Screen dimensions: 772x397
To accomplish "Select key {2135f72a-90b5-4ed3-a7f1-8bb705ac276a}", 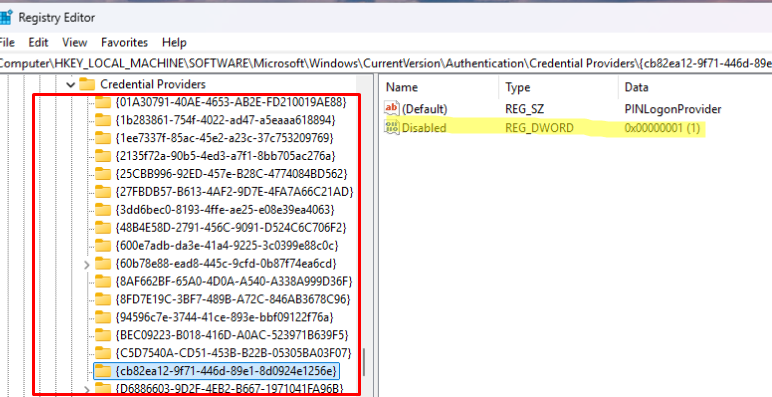I will [x=225, y=156].
